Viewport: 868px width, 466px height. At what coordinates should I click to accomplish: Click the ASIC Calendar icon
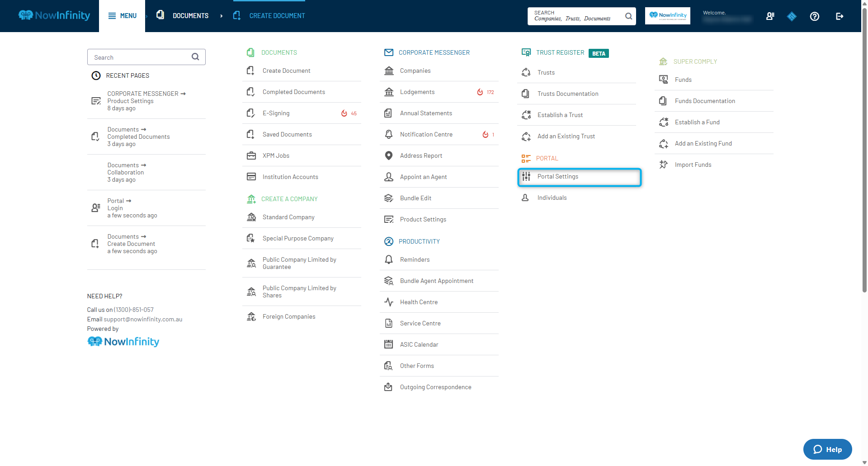388,344
